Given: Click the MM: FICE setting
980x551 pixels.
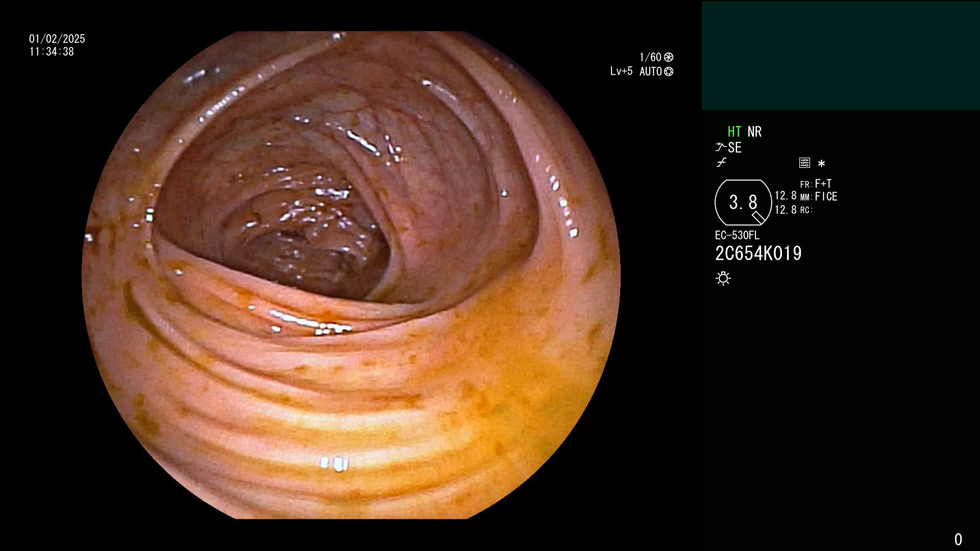Looking at the screenshot, I should point(819,196).
